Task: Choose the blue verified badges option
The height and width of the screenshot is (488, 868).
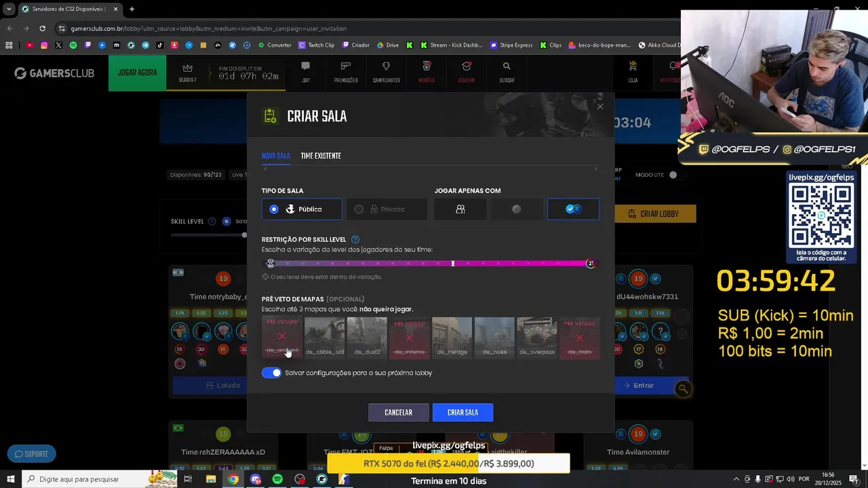Action: click(574, 209)
